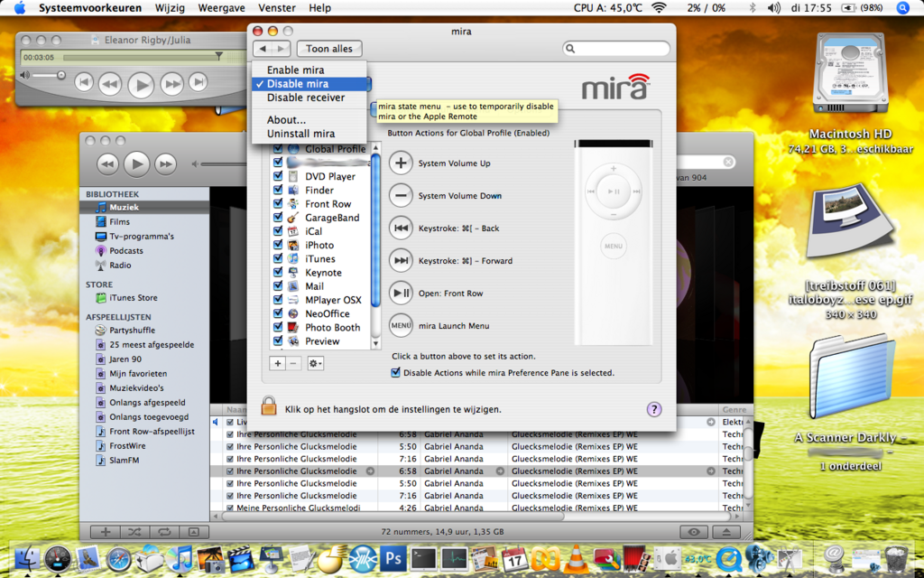Uncheck the Finder checkbox
The height and width of the screenshot is (578, 924).
[x=278, y=190]
